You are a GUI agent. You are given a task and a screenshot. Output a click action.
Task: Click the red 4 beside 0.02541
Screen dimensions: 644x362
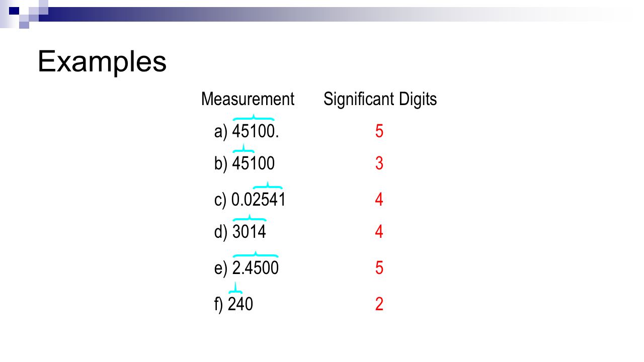point(379,200)
